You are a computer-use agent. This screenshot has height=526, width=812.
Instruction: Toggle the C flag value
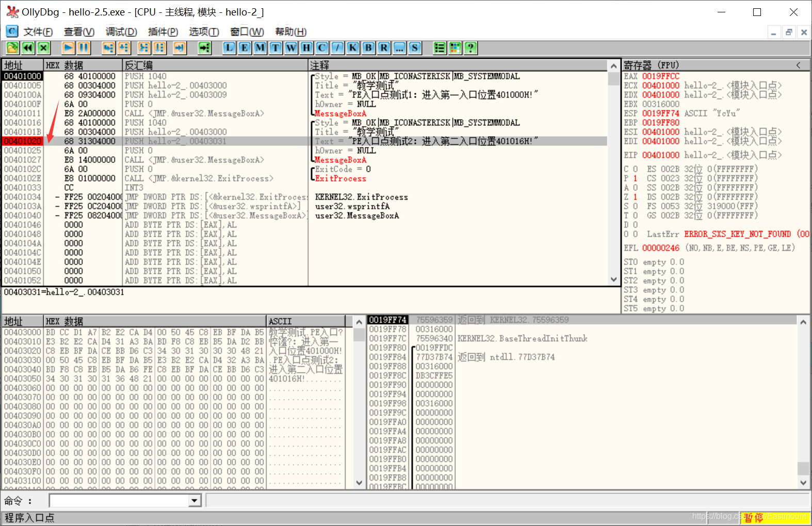coord(635,169)
